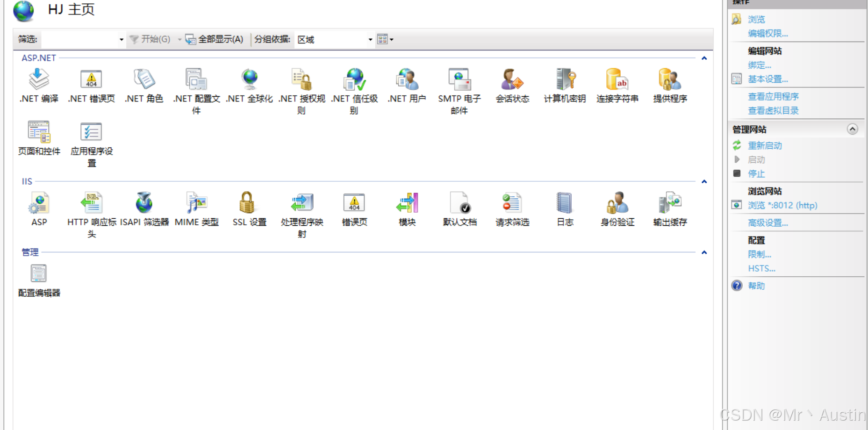The height and width of the screenshot is (430, 868).
Task: Open the 身份验证 feature icon
Action: click(617, 203)
